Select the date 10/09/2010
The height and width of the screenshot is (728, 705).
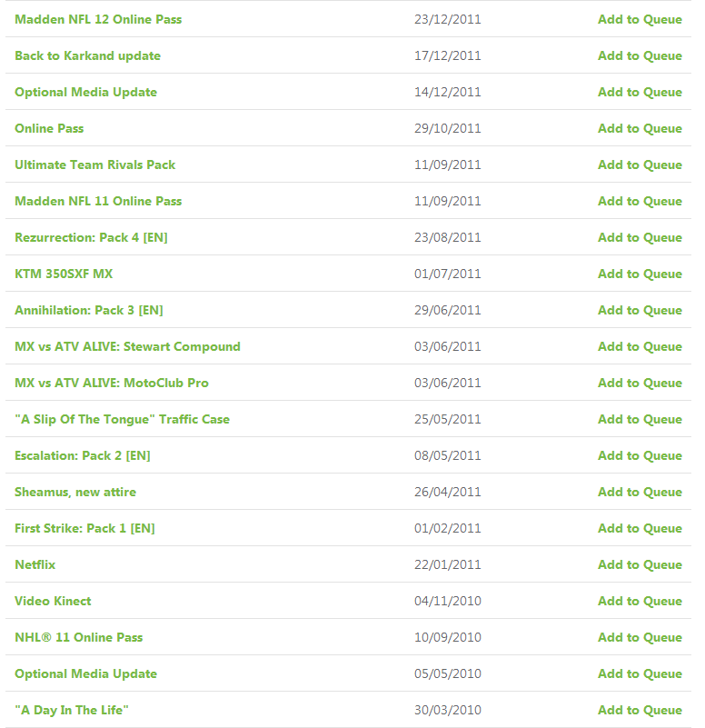pos(447,637)
